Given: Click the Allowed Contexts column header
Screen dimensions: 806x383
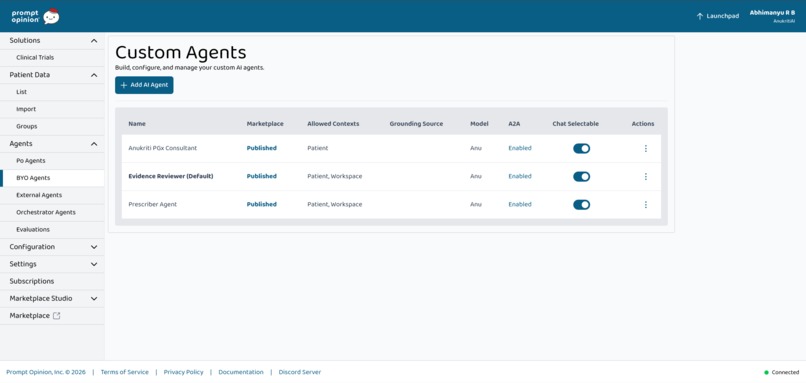Looking at the screenshot, I should [x=333, y=124].
